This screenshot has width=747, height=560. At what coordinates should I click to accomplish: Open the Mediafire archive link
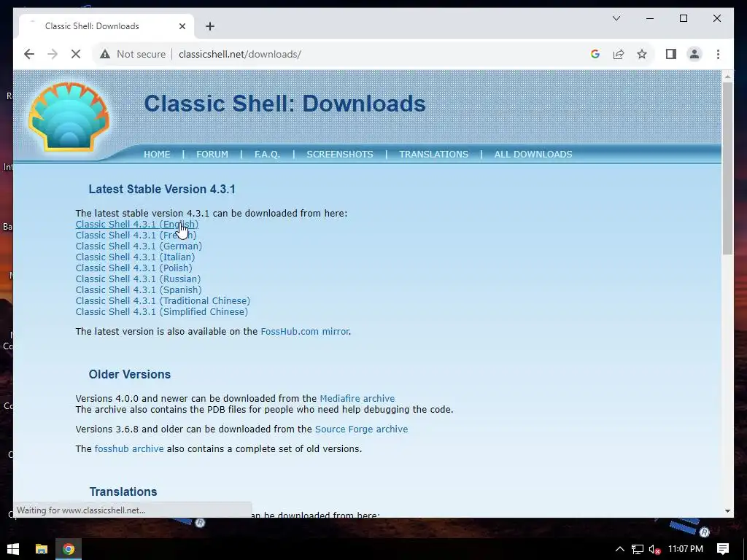point(357,399)
